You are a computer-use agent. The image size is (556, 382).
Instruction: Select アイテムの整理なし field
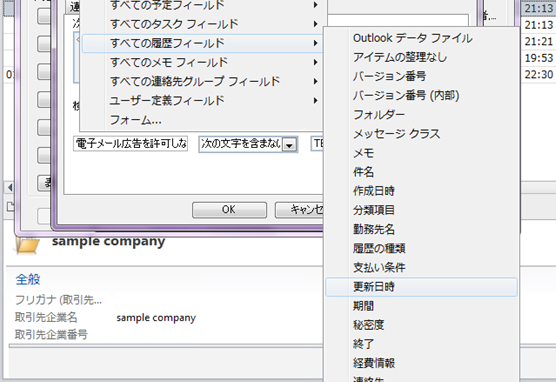421,57
